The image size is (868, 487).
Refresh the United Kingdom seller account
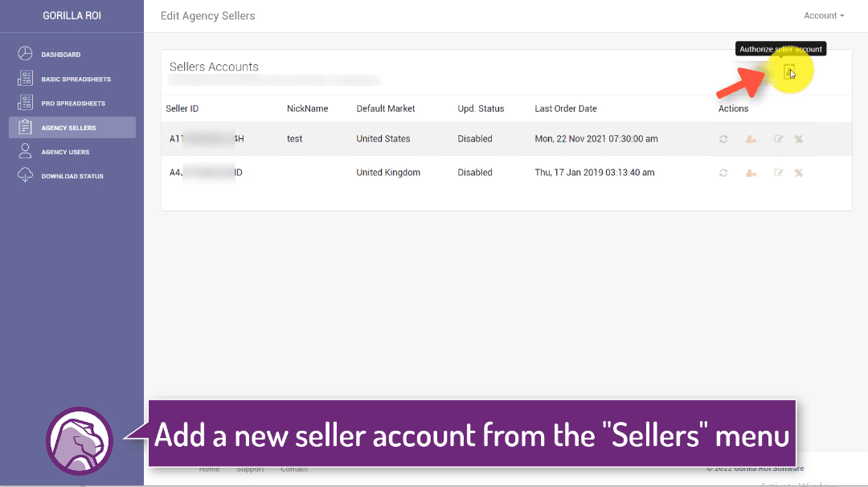(723, 173)
